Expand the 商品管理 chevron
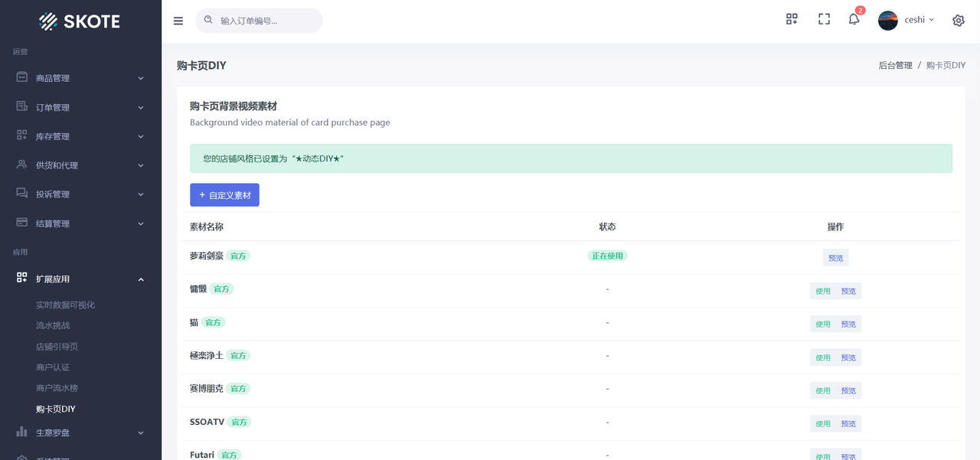This screenshot has height=460, width=980. [x=141, y=78]
